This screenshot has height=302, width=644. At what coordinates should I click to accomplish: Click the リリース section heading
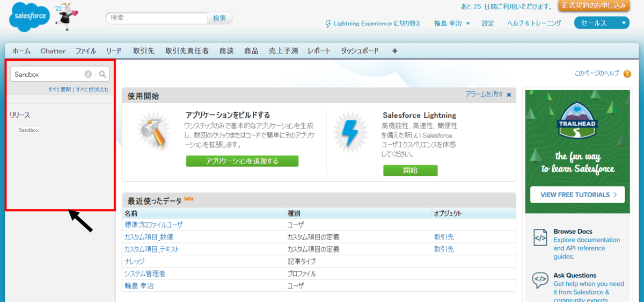[x=20, y=115]
